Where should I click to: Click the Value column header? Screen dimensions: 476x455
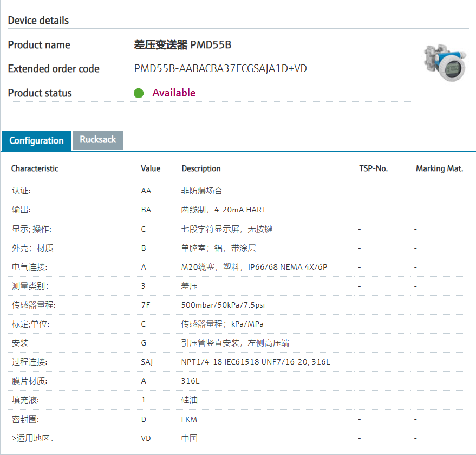coord(151,168)
